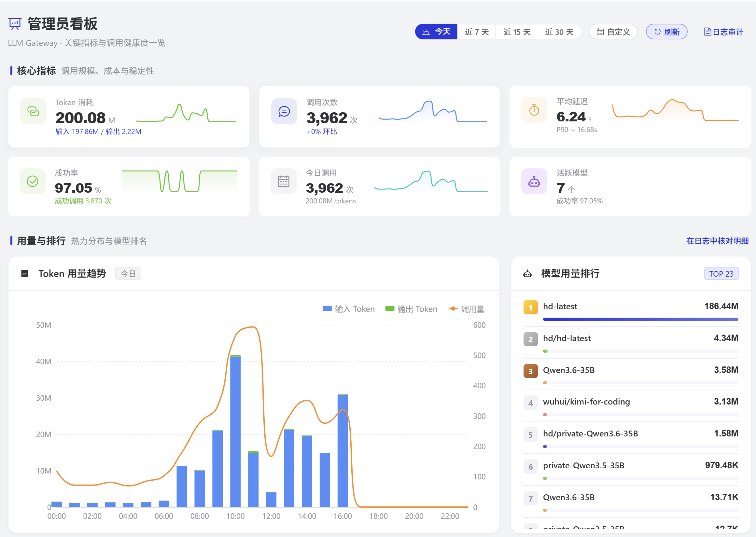Click the 今日调用 calendar icon
This screenshot has width=756, height=537.
[x=283, y=181]
